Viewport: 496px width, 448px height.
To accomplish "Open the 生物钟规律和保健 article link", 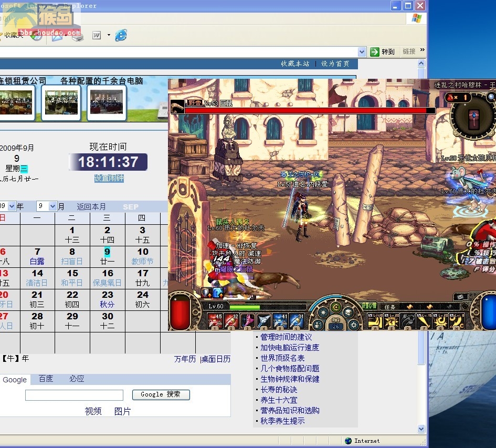I will click(290, 379).
